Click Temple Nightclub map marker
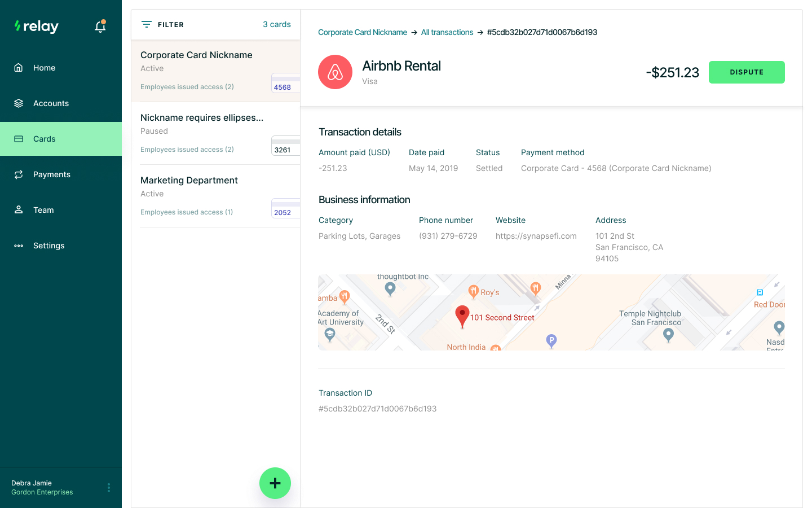 pyautogui.click(x=668, y=335)
